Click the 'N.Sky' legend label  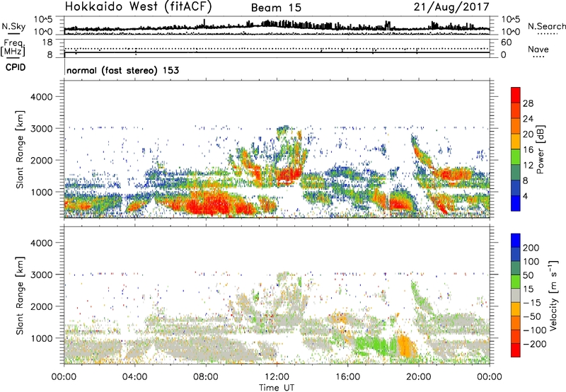[13, 26]
